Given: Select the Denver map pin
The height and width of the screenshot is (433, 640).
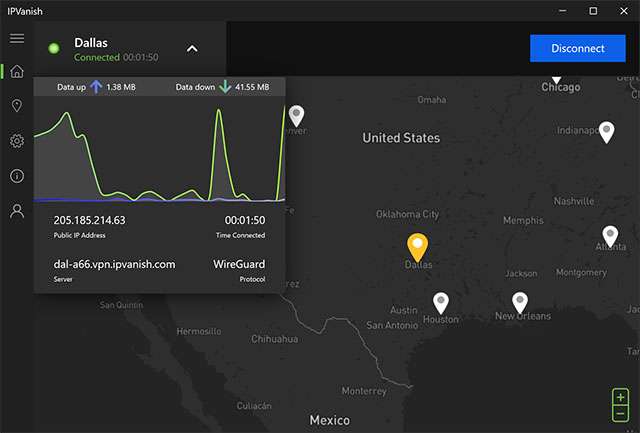Looking at the screenshot, I should click(x=297, y=116).
